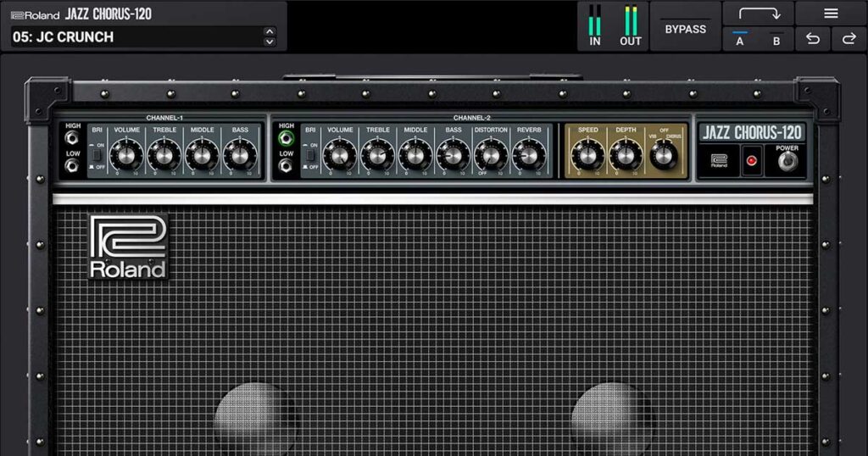Click the Channel-2 BASS knob
Viewport: 868px width, 456px height.
click(453, 155)
